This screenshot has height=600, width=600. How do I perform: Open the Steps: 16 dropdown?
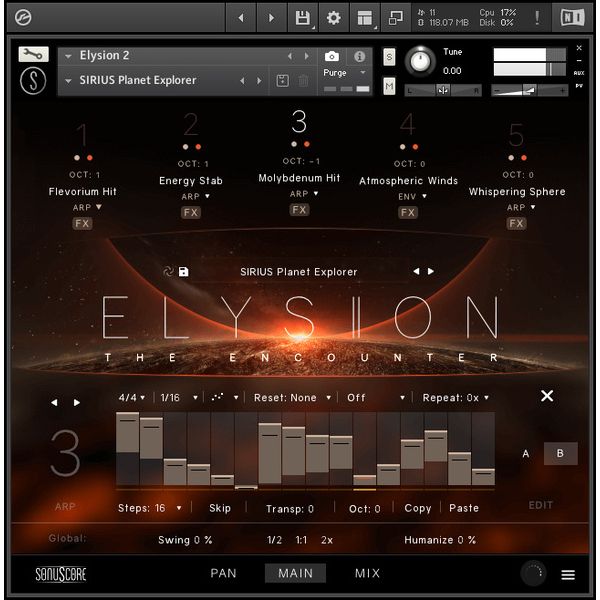click(x=150, y=508)
